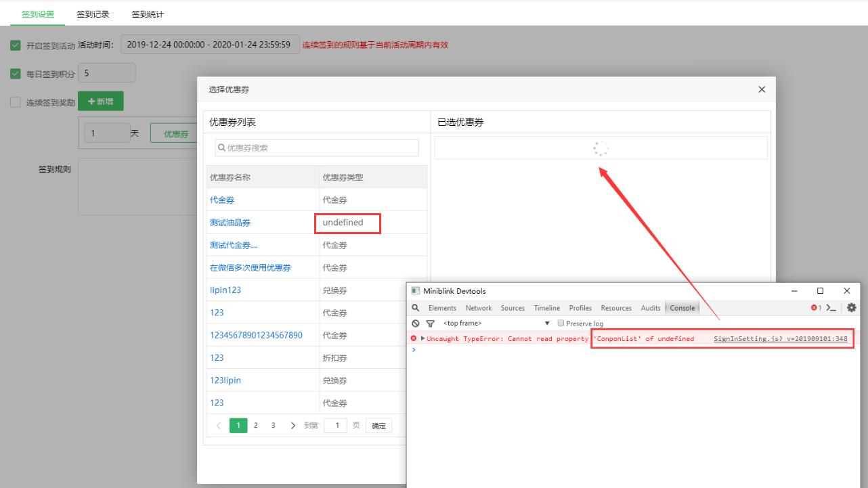868x488 pixels.
Task: Open the Network tab in DevTools
Action: coord(478,308)
